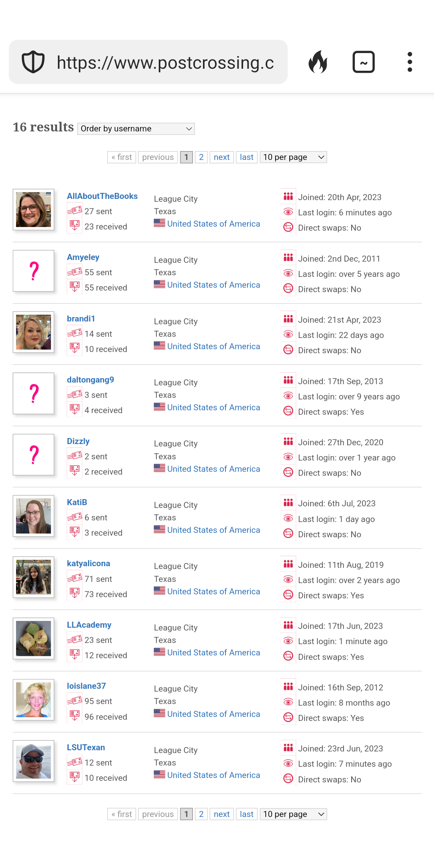Click United States of America link for LSUTexan
The height and width of the screenshot is (868, 434).
214,775
